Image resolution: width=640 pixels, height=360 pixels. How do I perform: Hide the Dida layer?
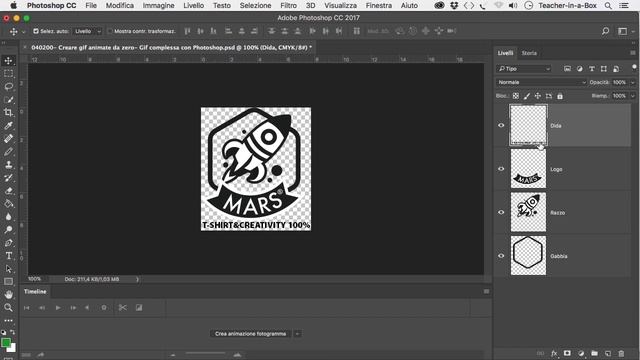click(501, 125)
